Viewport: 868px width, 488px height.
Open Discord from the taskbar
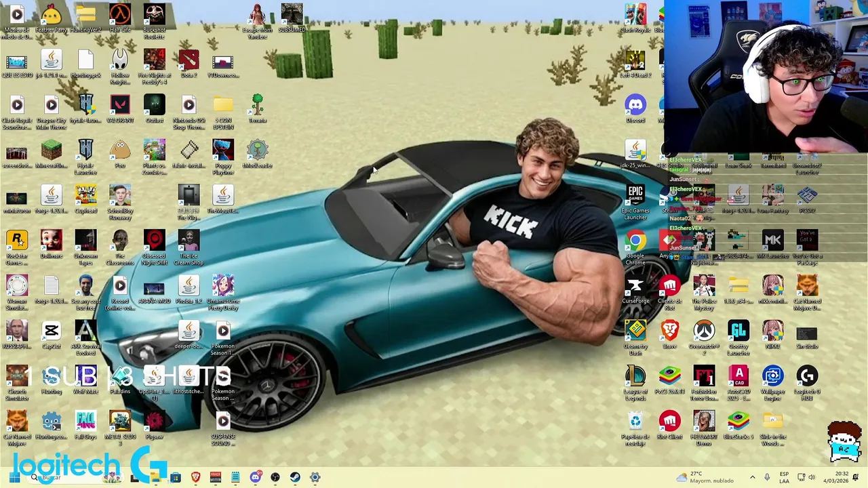click(255, 478)
